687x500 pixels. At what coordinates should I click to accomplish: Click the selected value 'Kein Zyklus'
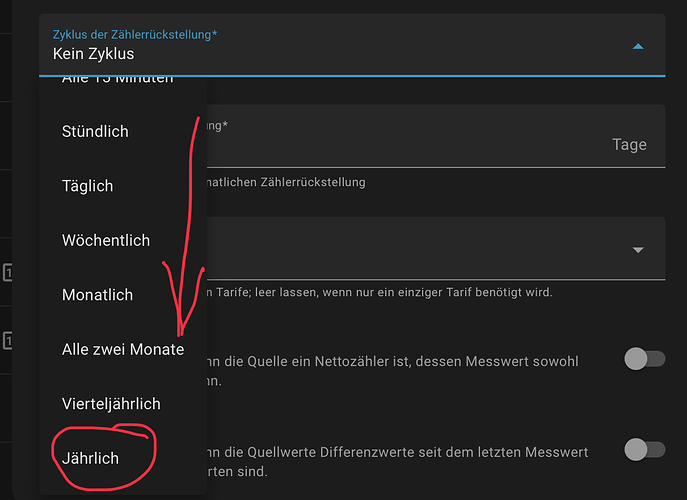point(93,54)
